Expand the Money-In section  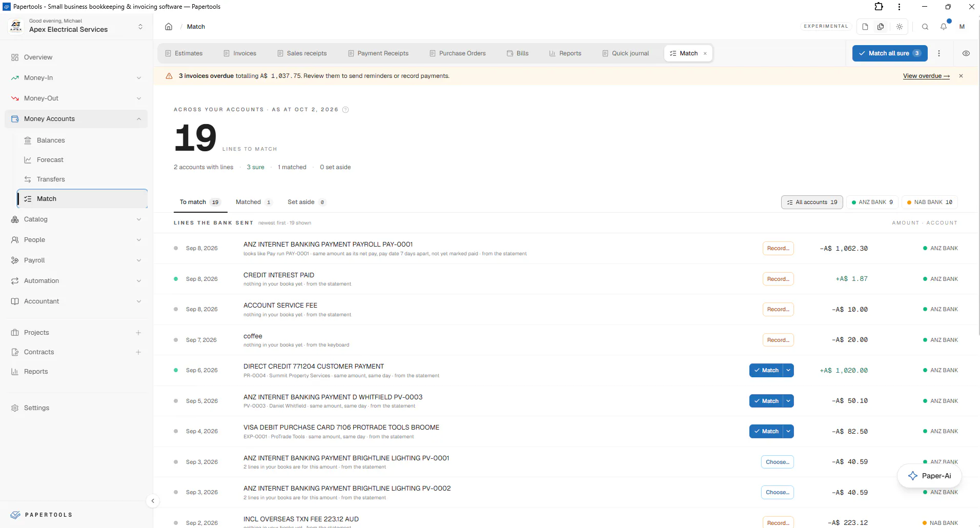[x=76, y=78]
